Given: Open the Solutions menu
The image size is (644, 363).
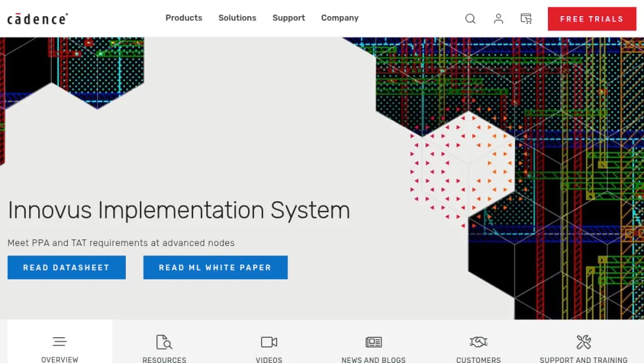Looking at the screenshot, I should [237, 18].
